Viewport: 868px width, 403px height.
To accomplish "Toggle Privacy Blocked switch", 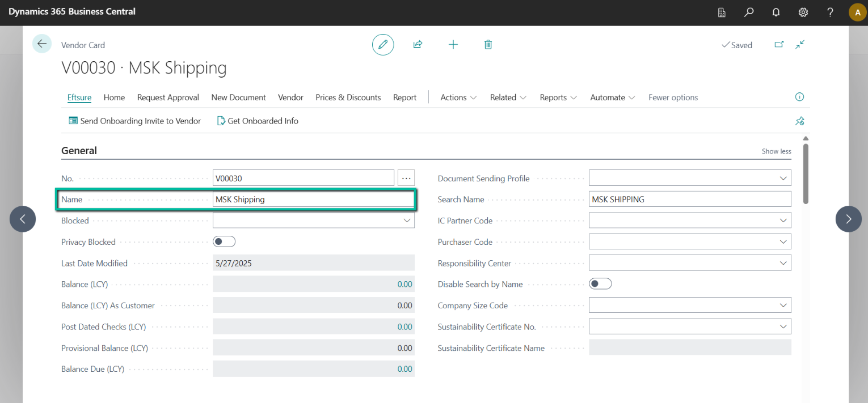I will click(224, 242).
